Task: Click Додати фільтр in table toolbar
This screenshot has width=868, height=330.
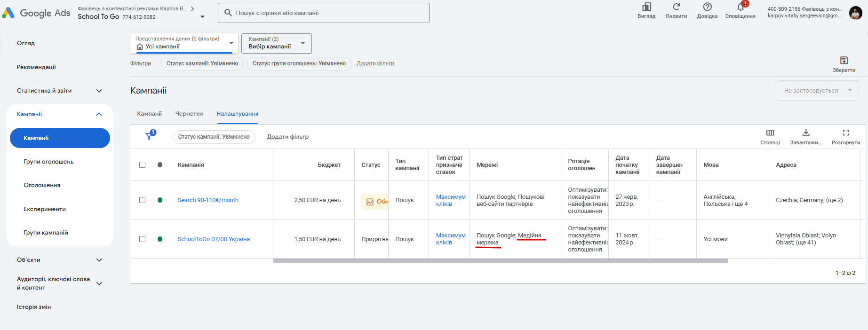Action: pyautogui.click(x=288, y=137)
